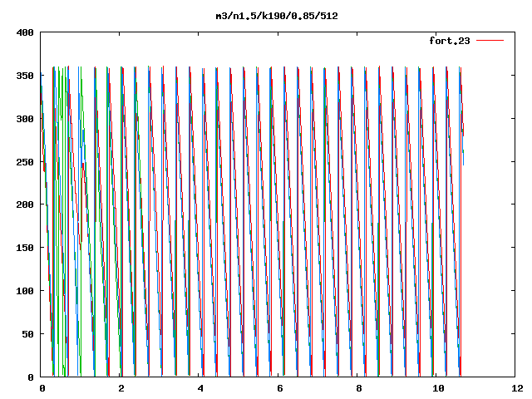This screenshot has height=399, width=532.
Task: Click the x-axis label 12
Action: (x=517, y=388)
